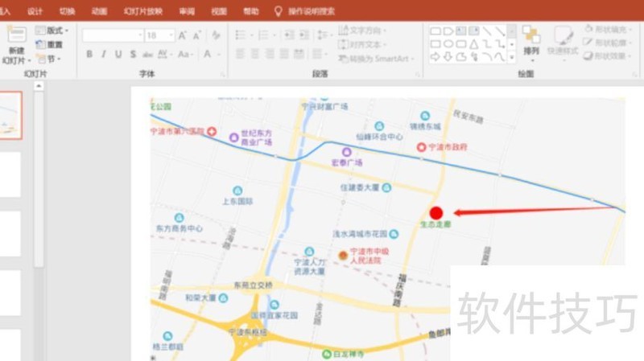
Task: Open Shape Fill (形状填充) options
Action: tap(608, 30)
